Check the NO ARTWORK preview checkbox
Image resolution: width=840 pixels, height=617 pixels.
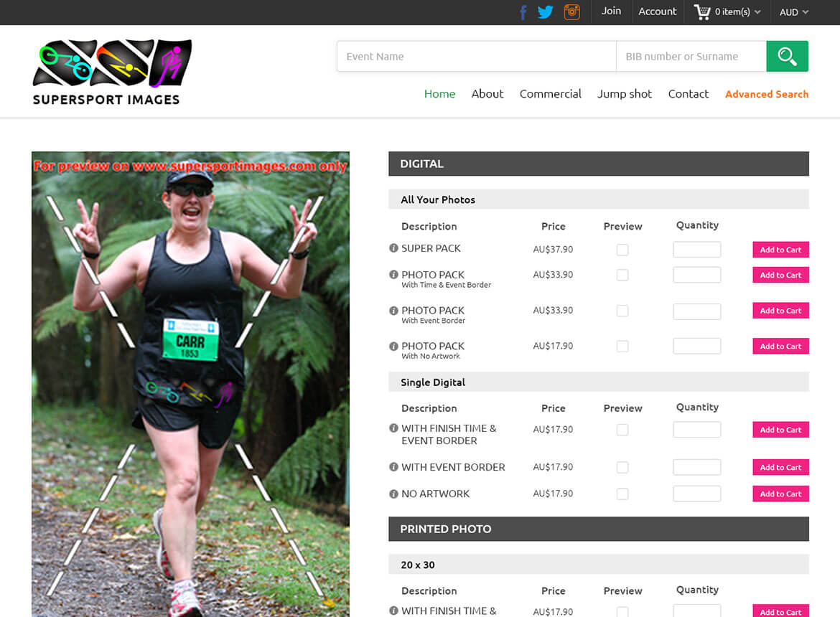coord(622,494)
